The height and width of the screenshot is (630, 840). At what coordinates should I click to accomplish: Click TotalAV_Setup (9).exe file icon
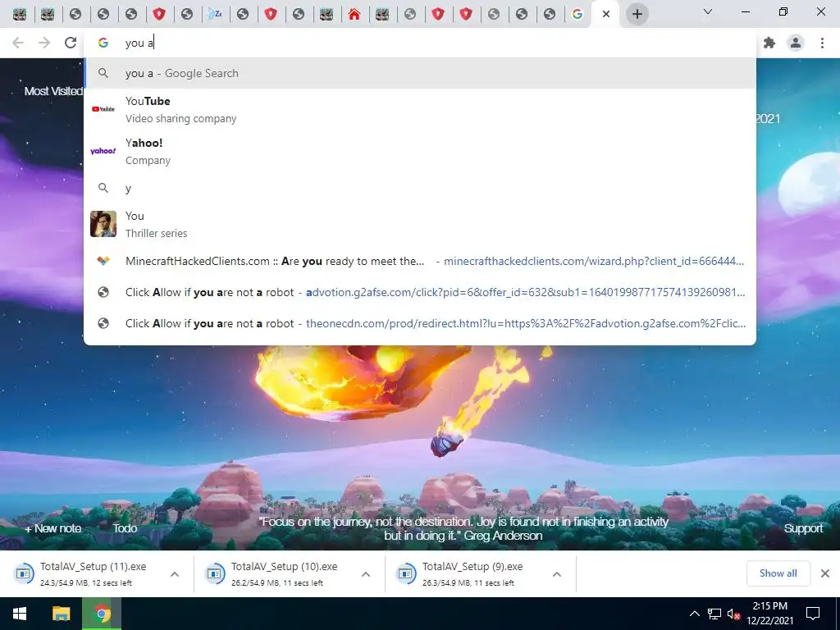tap(405, 573)
